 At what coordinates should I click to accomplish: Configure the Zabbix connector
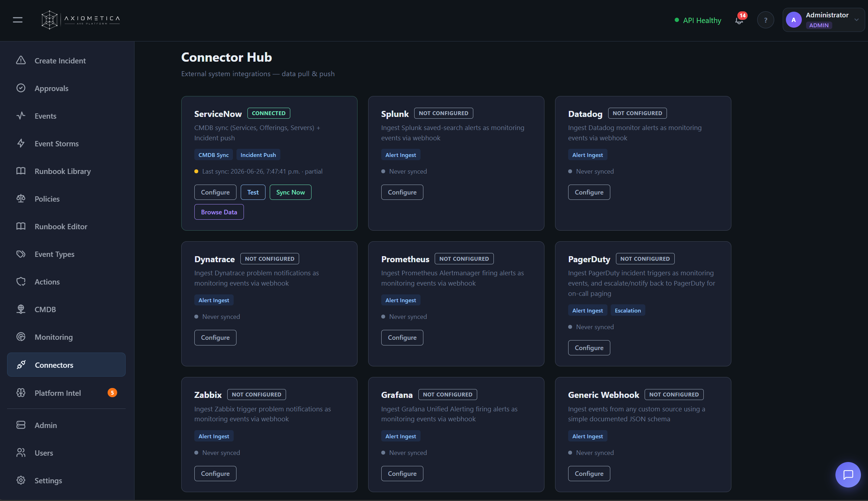click(x=215, y=473)
